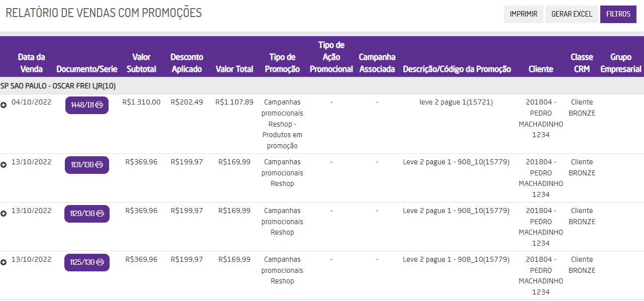
Task: Expand the 04/10/2022 sale row
Action: 4,105
